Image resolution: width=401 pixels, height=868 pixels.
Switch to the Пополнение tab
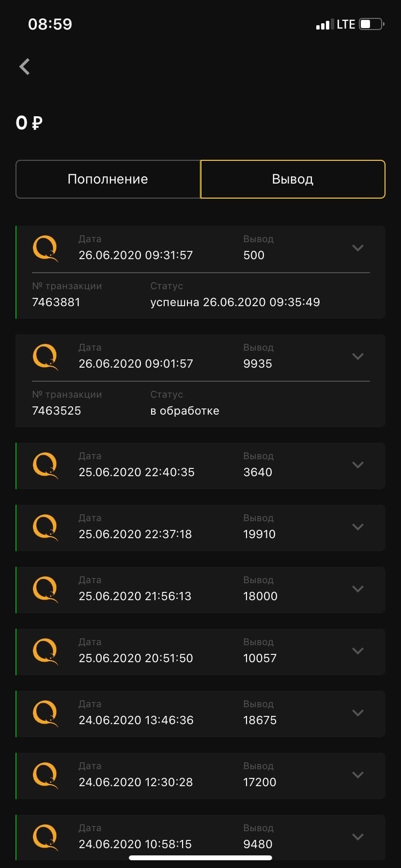tap(108, 179)
